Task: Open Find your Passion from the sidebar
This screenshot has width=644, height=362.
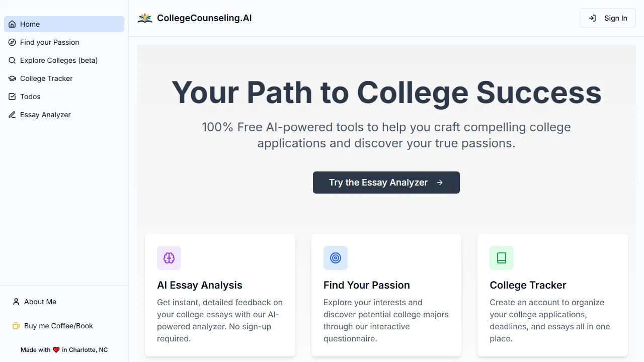Action: [49, 42]
